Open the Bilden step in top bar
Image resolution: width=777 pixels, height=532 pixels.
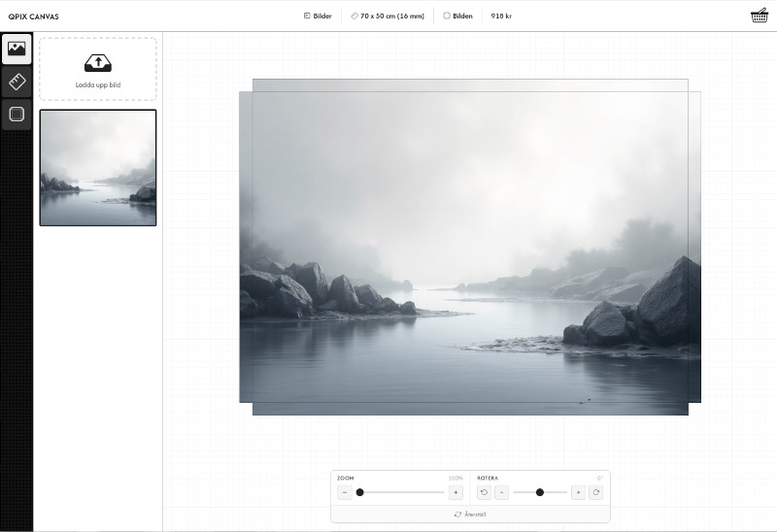(457, 16)
